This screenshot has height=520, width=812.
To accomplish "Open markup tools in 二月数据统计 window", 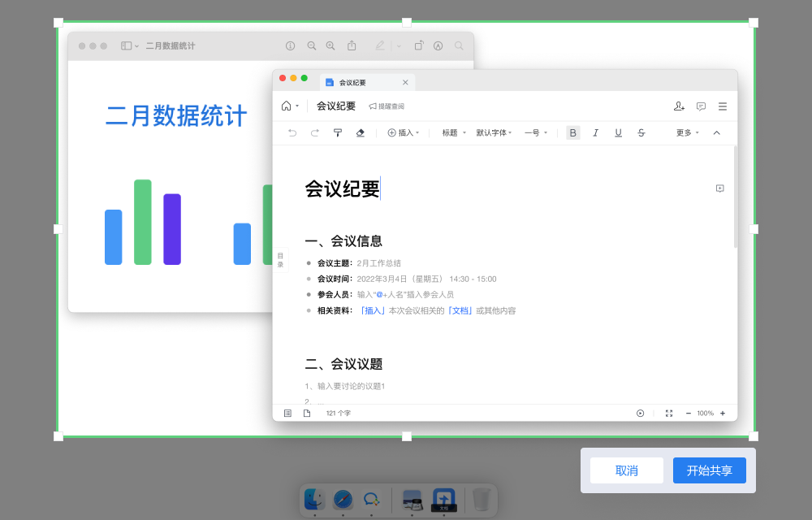I will 438,45.
